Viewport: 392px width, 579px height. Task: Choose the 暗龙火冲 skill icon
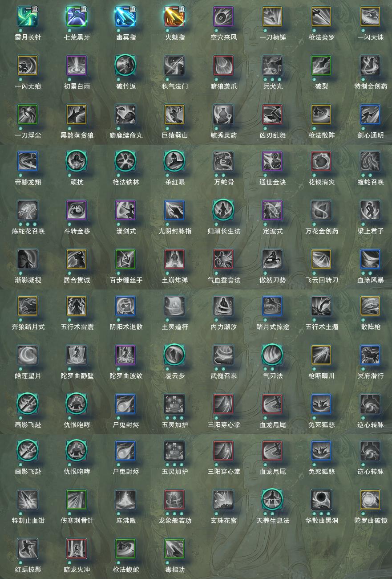point(77,549)
